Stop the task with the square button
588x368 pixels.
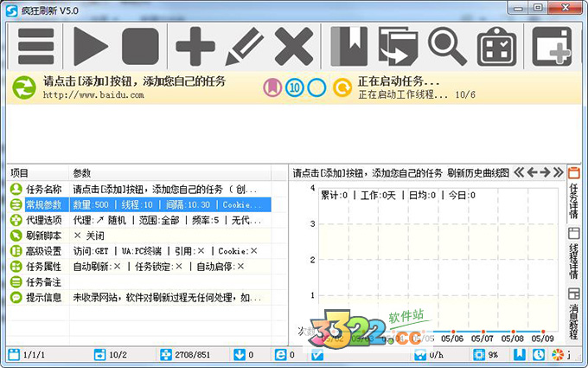[x=140, y=46]
